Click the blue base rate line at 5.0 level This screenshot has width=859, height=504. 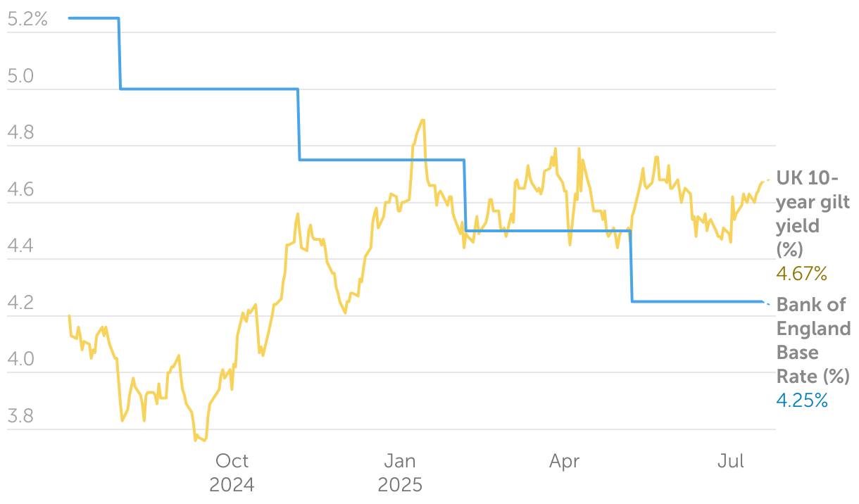[x=209, y=89]
